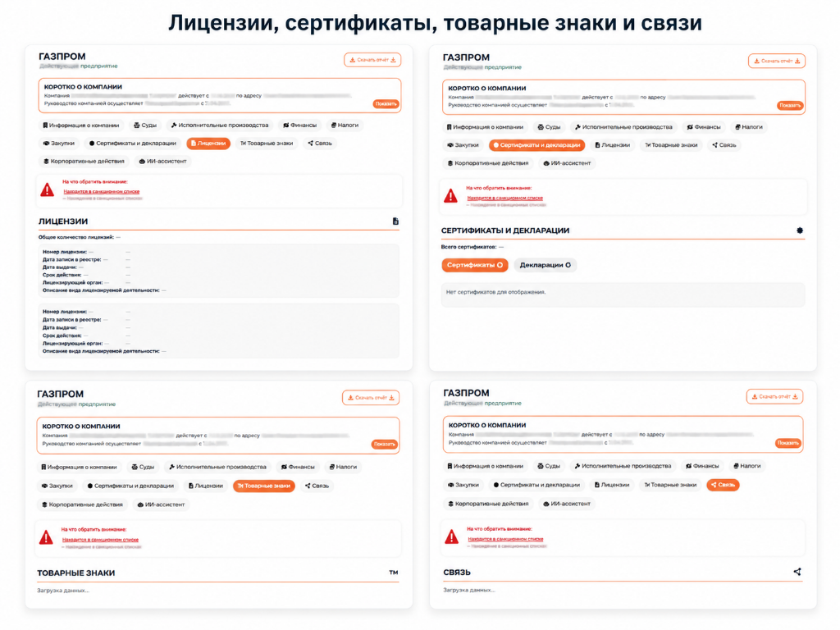840x630 pixels.
Task: Open highlighted Связь tab in the СВЯЗЬ card
Action: point(724,485)
